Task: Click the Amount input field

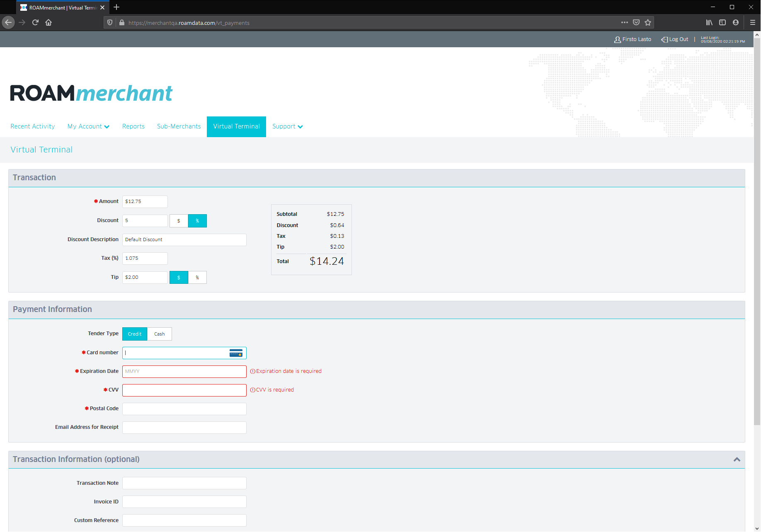Action: 145,202
